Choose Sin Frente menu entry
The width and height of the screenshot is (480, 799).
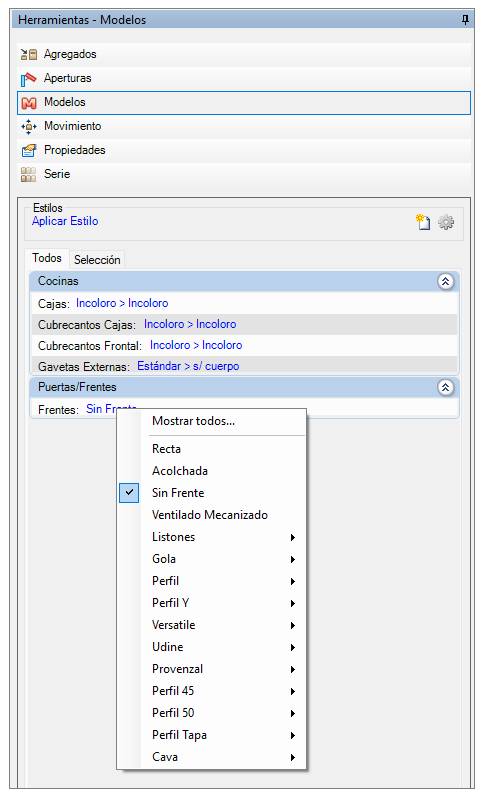(x=178, y=493)
